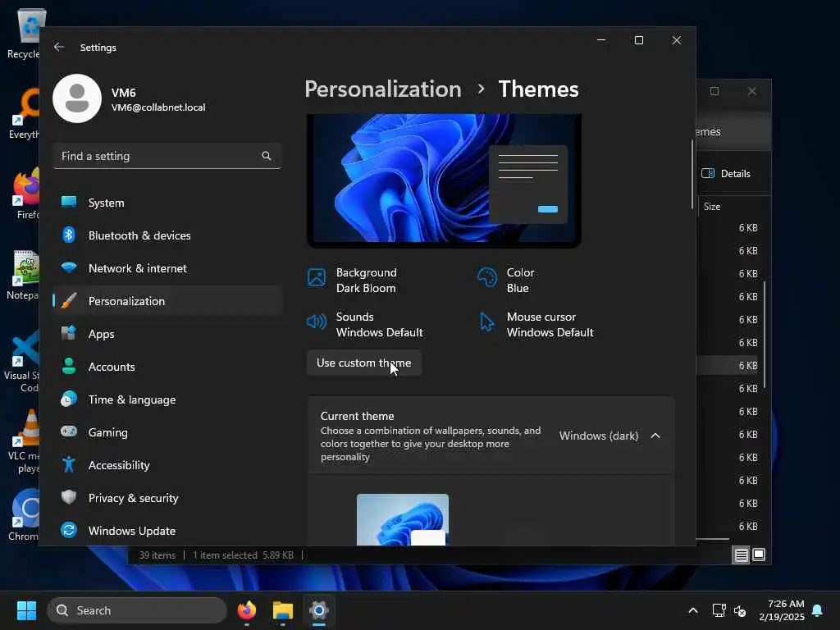Open the clock showing 7:26 AM
Screen dimensions: 840x630
tap(782, 610)
